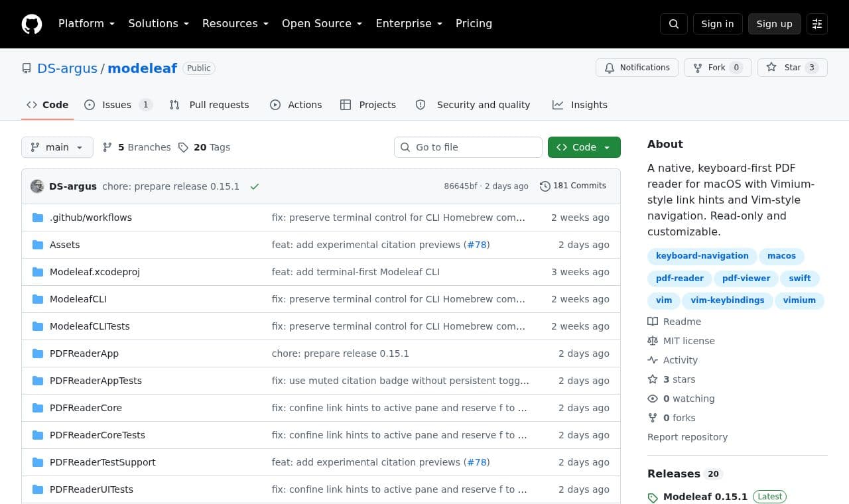Click the Sign in button
Image resolution: width=849 pixels, height=504 pixels.
(x=718, y=24)
